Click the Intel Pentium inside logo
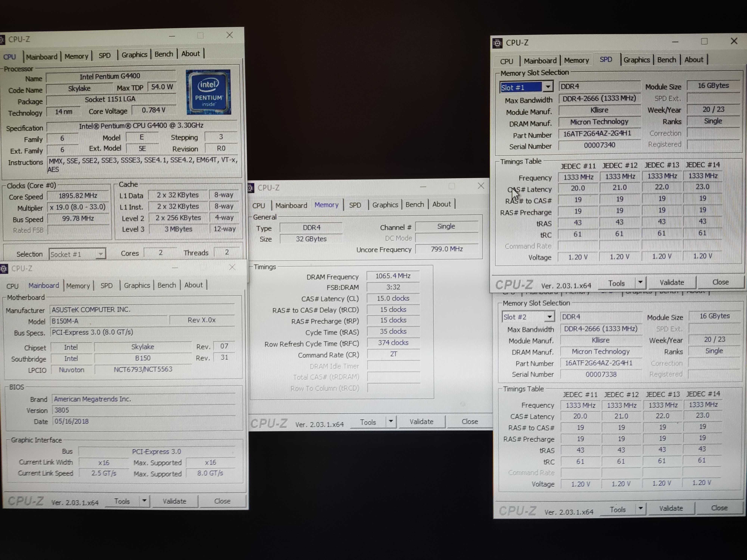 point(208,92)
